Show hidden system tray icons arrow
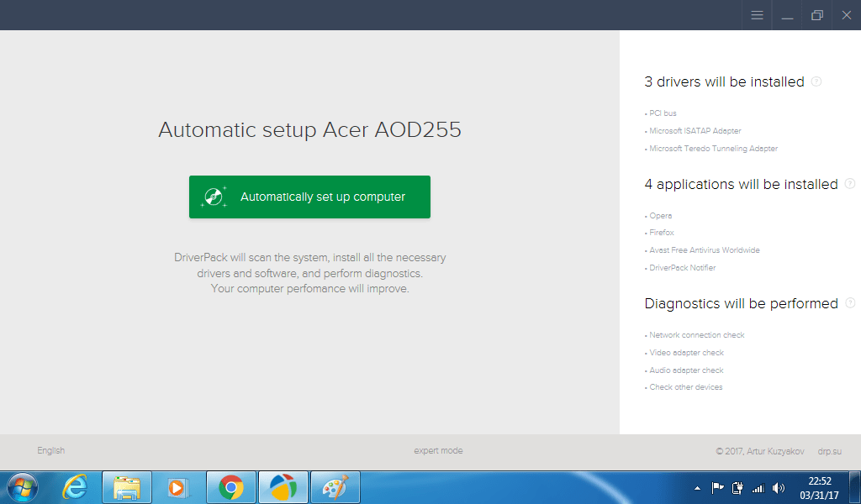This screenshot has height=504, width=861. [697, 487]
